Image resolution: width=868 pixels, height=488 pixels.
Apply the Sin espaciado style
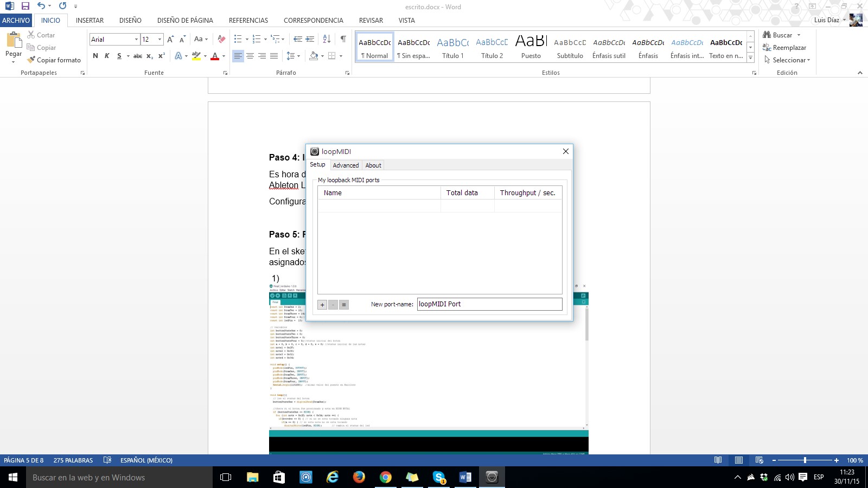coord(414,48)
